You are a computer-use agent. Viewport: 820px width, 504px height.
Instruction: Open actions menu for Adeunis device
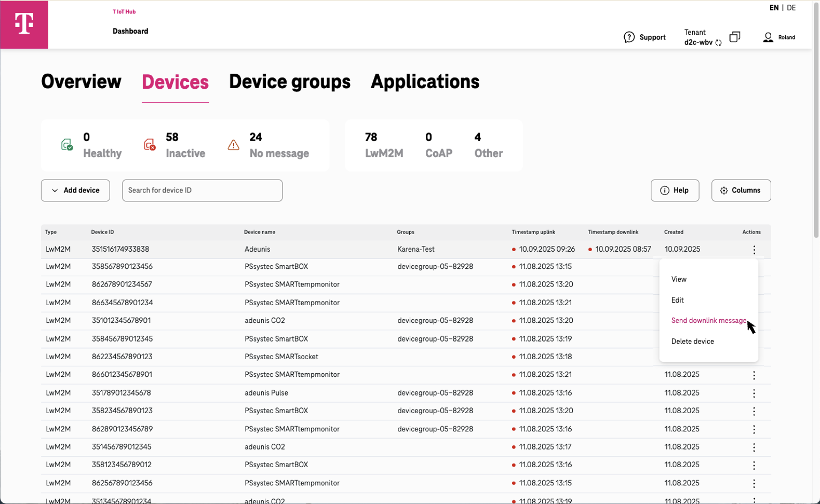click(754, 250)
